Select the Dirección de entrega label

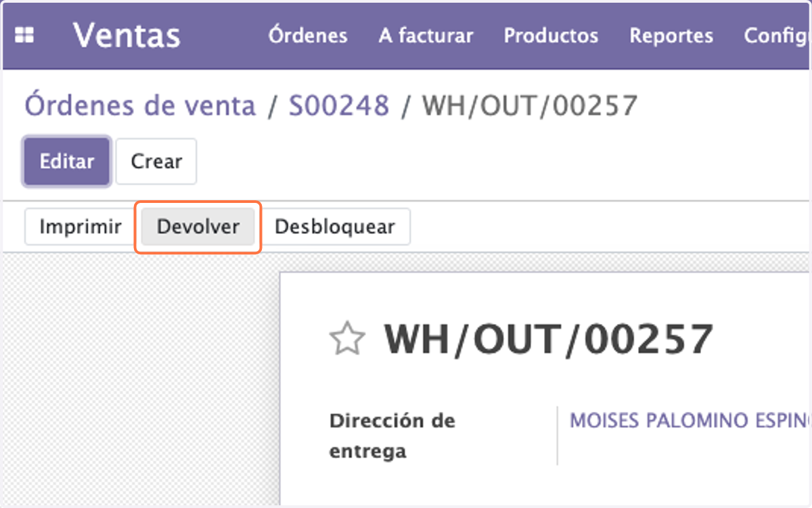[x=392, y=436]
